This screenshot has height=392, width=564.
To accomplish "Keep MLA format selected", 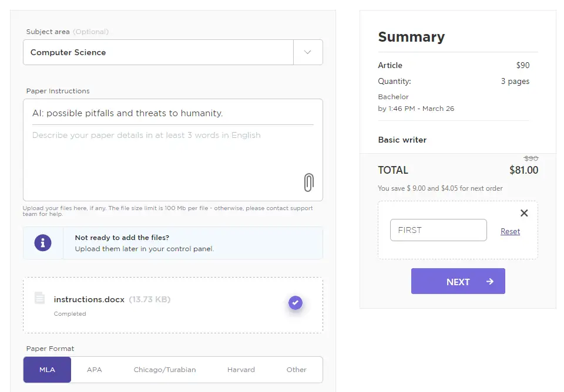I will [x=46, y=370].
